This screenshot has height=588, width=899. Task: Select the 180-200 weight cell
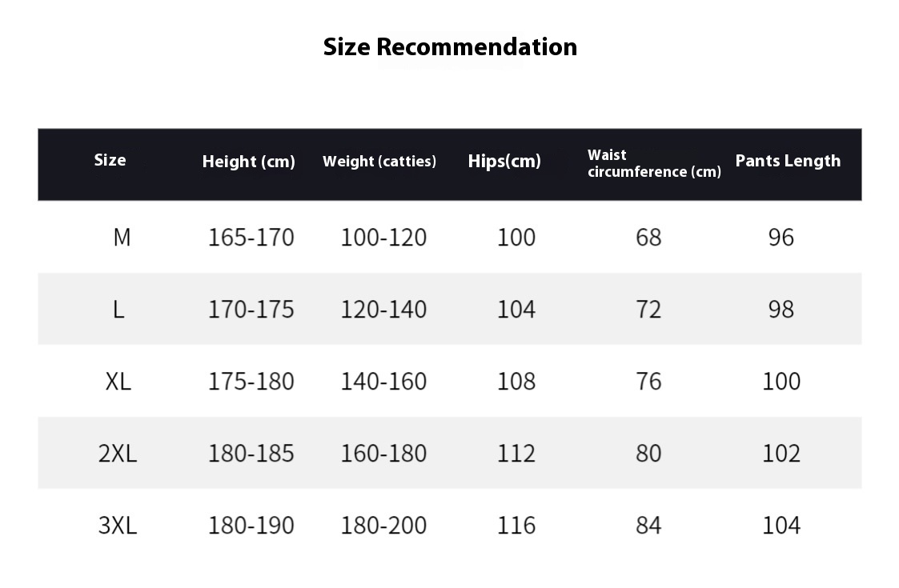tap(383, 526)
